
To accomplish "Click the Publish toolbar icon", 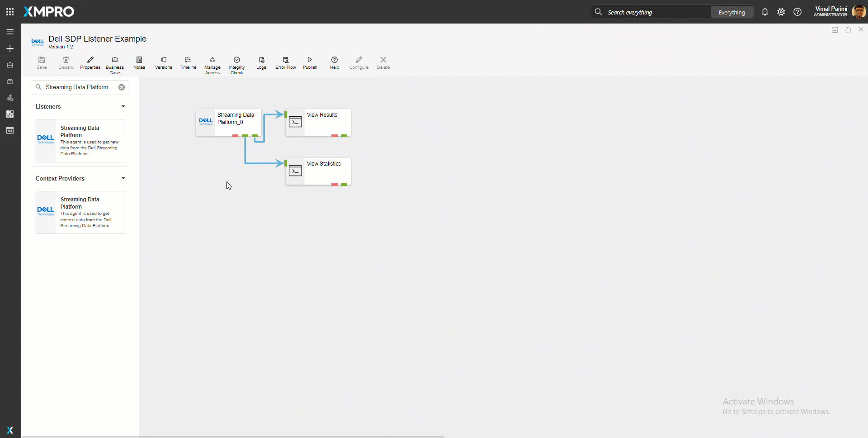I will click(x=310, y=62).
